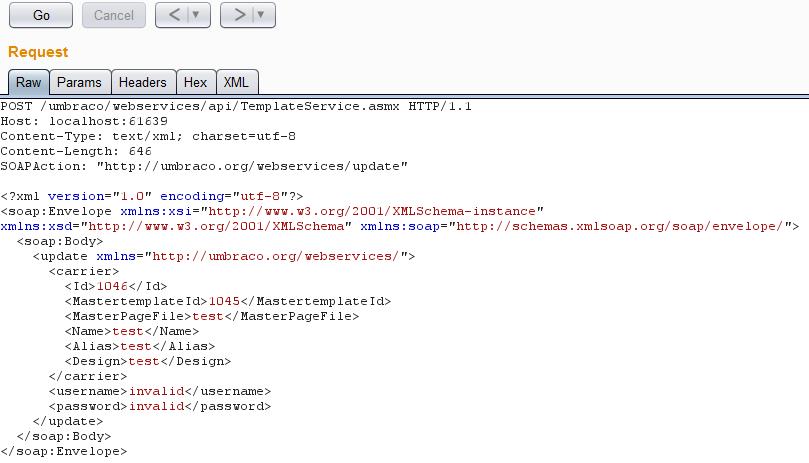809x463 pixels.
Task: Click the Id value 1046
Action: [112, 286]
